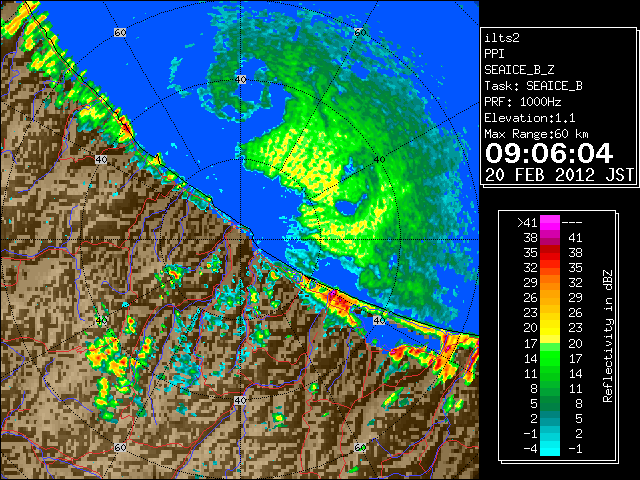The height and width of the screenshot is (480, 640).
Task: Select the 'SEAICE_B_Z' product text
Action: pyautogui.click(x=519, y=70)
